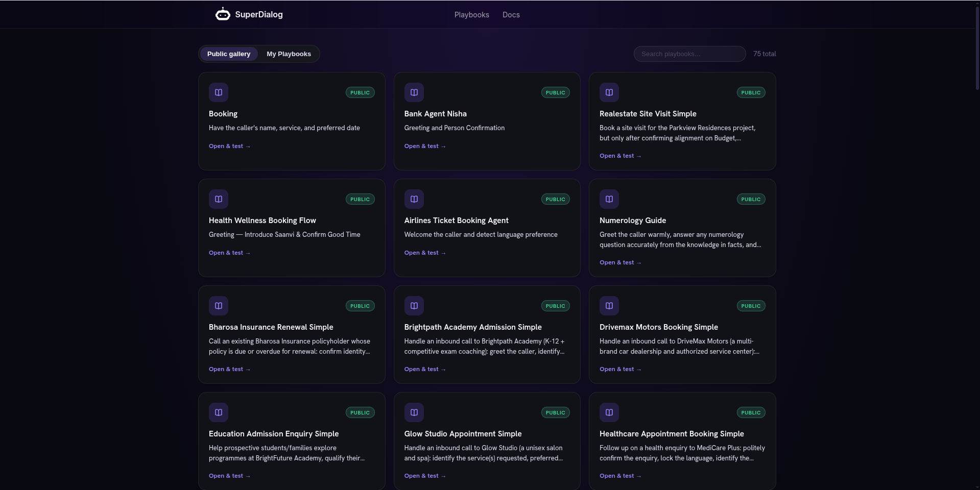Open the Docs navigation item
The width and height of the screenshot is (980, 490).
511,15
